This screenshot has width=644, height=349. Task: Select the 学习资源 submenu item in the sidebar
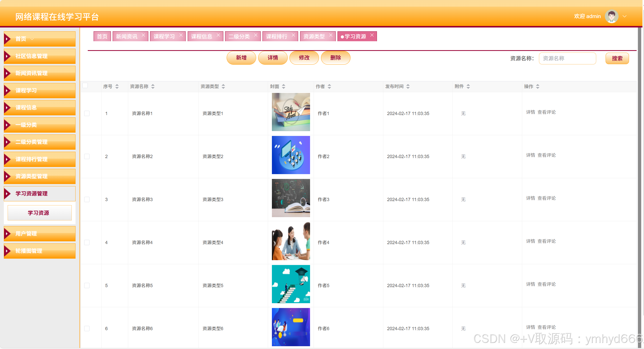click(x=40, y=213)
